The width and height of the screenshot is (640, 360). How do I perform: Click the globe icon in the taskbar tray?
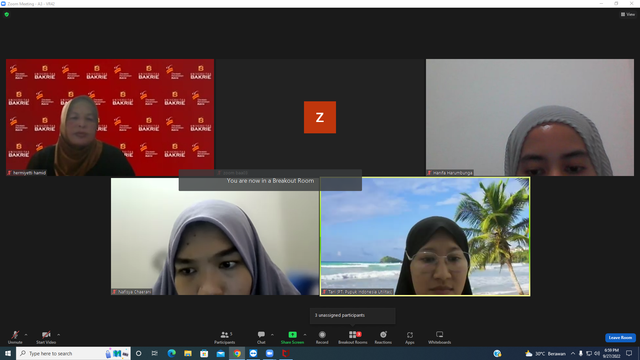(497, 353)
